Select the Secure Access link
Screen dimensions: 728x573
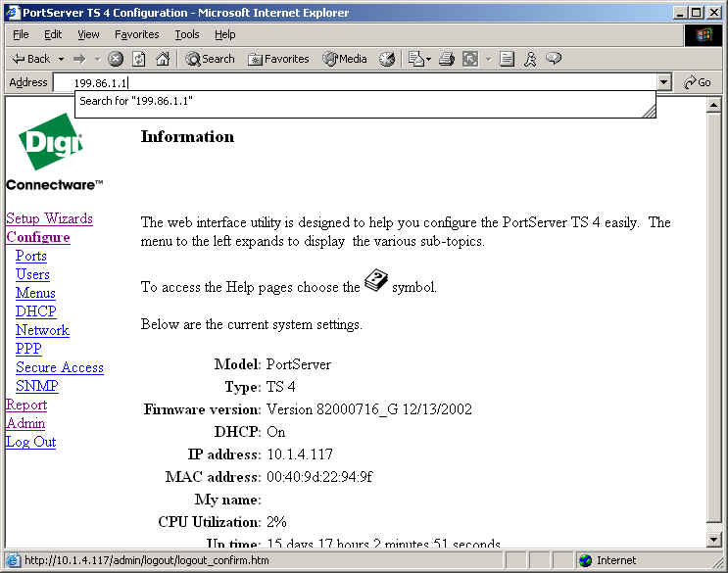pos(60,367)
